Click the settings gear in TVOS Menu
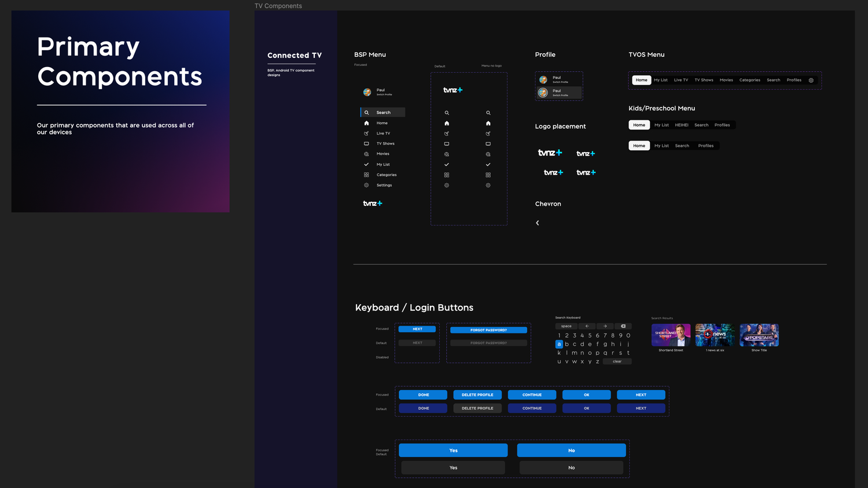This screenshot has width=868, height=488. pos(811,80)
